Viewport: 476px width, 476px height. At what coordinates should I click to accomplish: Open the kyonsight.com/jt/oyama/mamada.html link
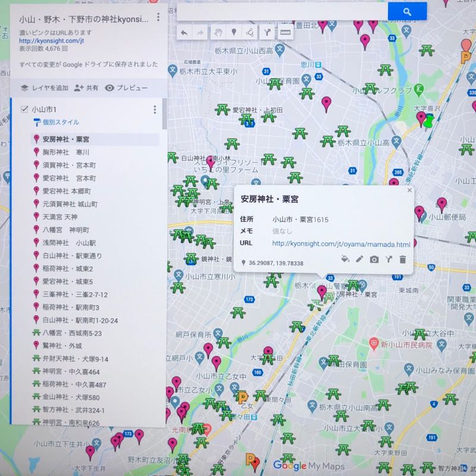click(x=341, y=244)
